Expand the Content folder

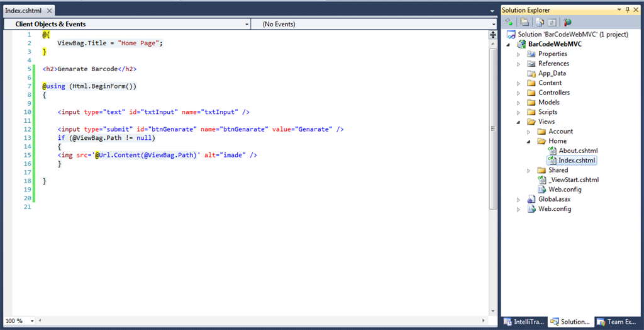tap(519, 83)
